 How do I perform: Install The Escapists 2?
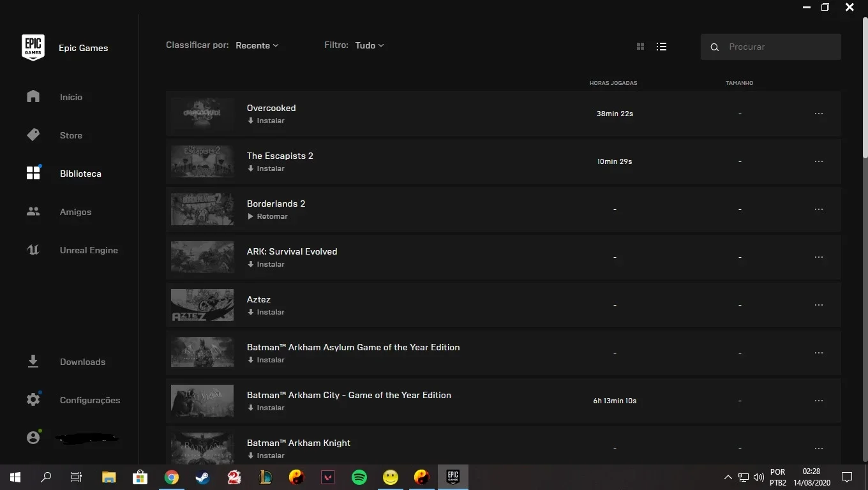(x=266, y=168)
